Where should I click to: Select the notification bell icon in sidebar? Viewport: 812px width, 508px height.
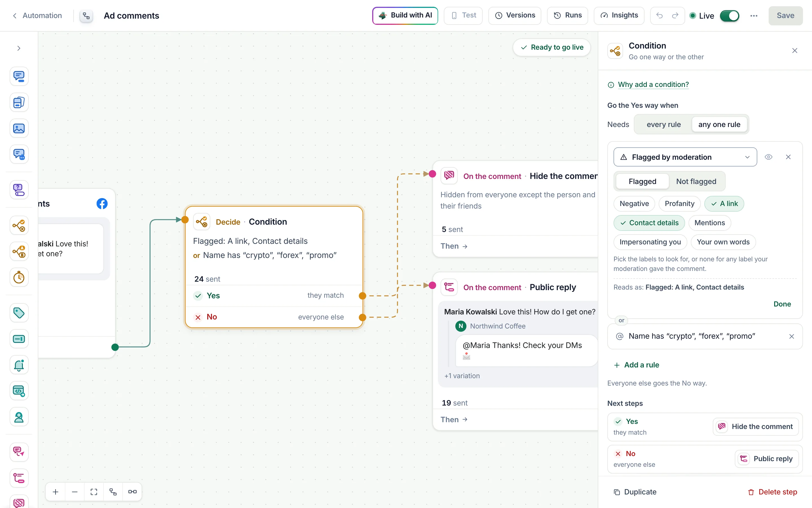pos(19,365)
